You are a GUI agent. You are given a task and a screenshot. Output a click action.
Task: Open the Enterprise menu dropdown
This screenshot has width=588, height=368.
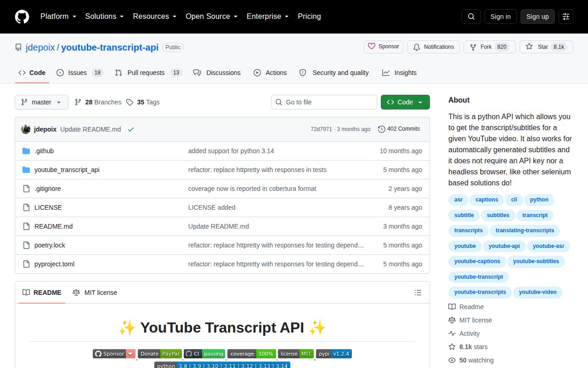tap(268, 17)
